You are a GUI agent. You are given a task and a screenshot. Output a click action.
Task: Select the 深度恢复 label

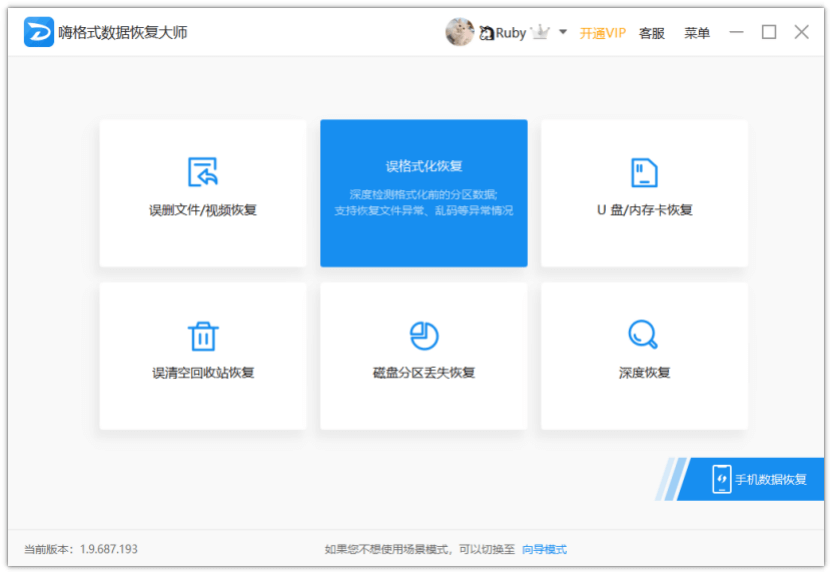point(644,373)
